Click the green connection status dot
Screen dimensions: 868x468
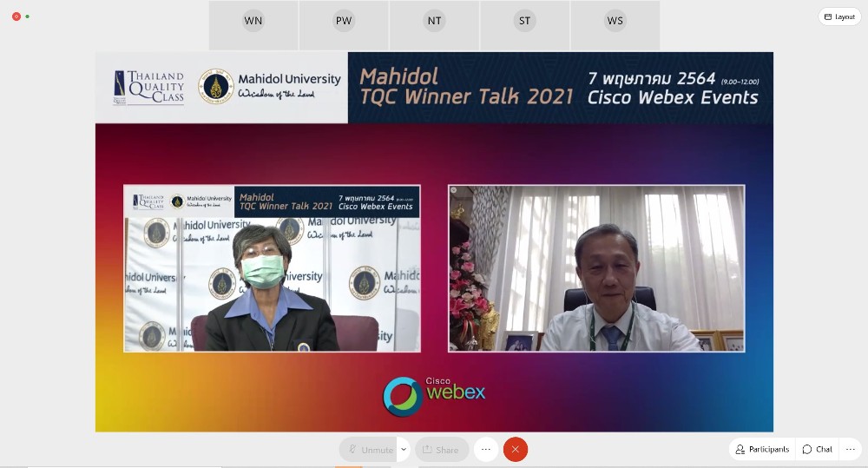tap(28, 16)
